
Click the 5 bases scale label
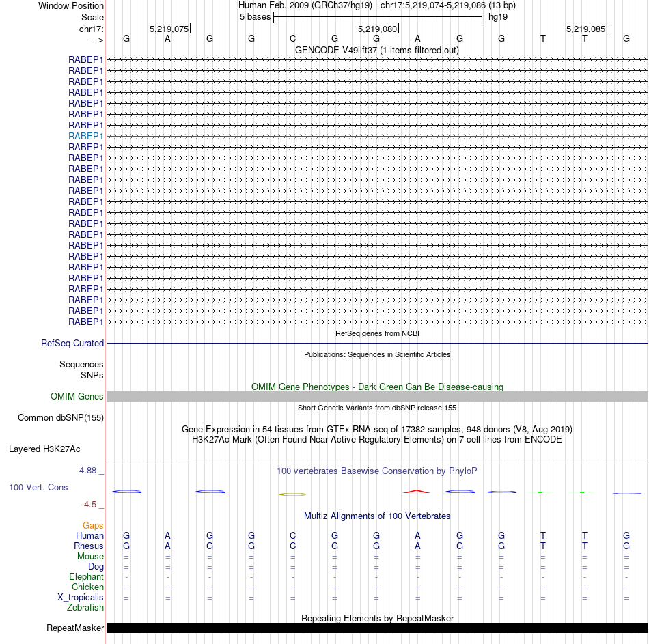pos(256,17)
